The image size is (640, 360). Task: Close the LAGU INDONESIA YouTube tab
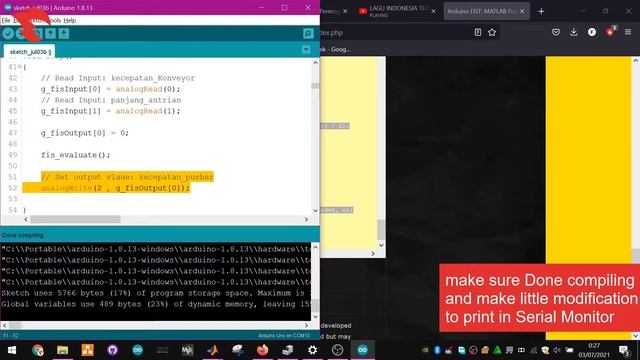click(433, 11)
